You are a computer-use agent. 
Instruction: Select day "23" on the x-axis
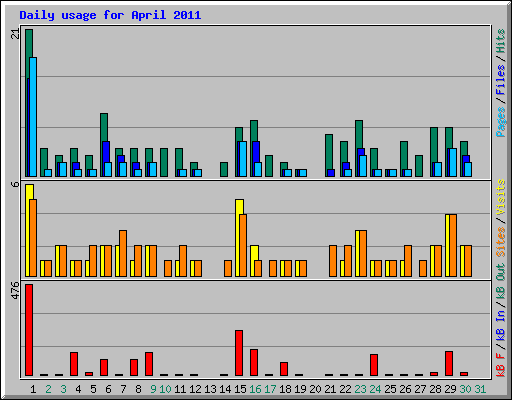pyautogui.click(x=360, y=389)
